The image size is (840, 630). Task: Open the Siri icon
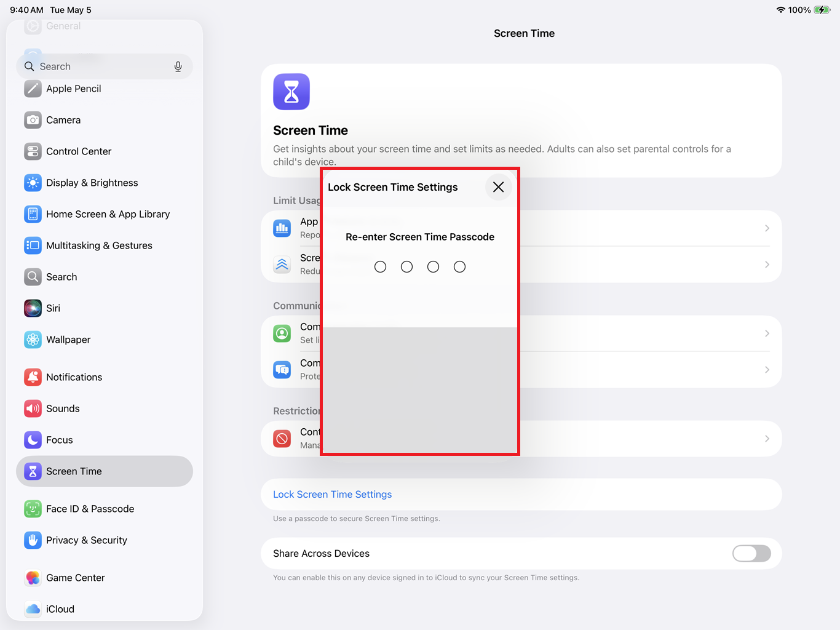pyautogui.click(x=33, y=308)
